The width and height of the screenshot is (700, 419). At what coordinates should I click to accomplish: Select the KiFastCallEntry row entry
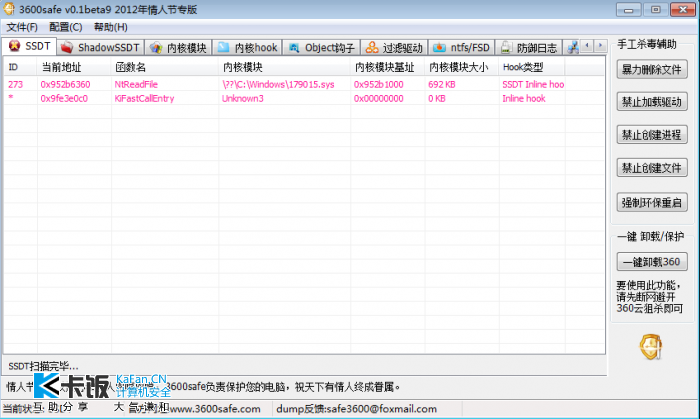coord(144,99)
